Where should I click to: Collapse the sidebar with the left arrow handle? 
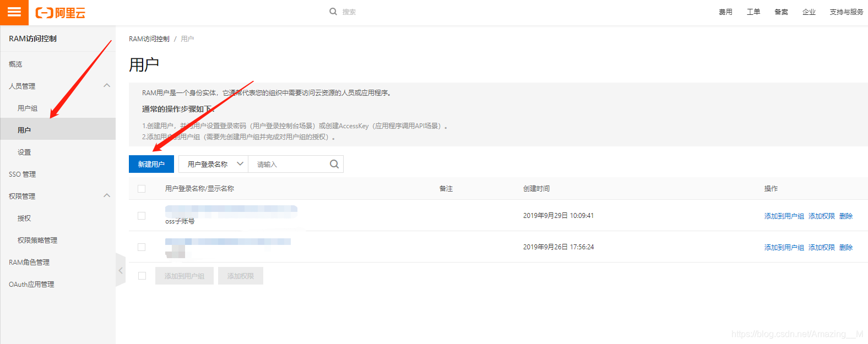point(121,270)
